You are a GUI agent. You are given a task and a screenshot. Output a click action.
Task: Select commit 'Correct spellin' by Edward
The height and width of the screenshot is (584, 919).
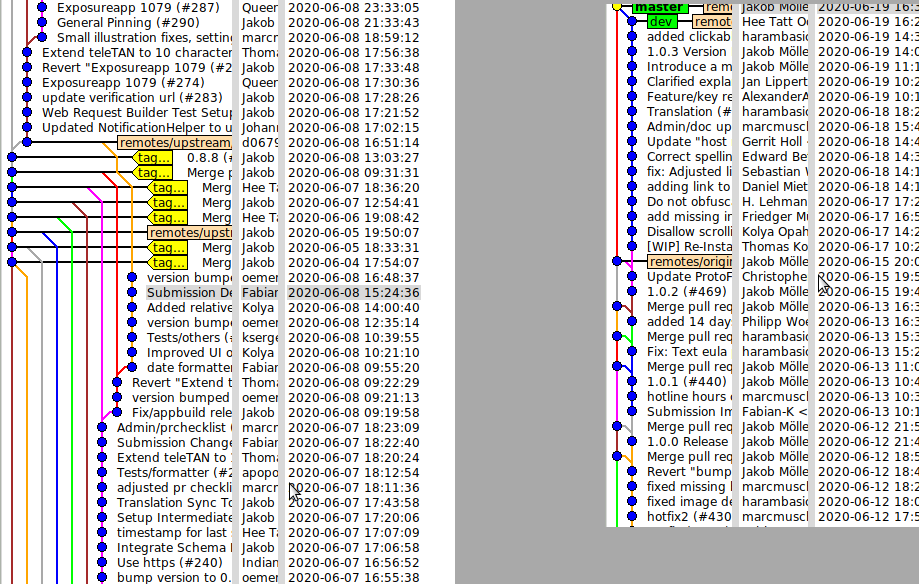click(689, 157)
